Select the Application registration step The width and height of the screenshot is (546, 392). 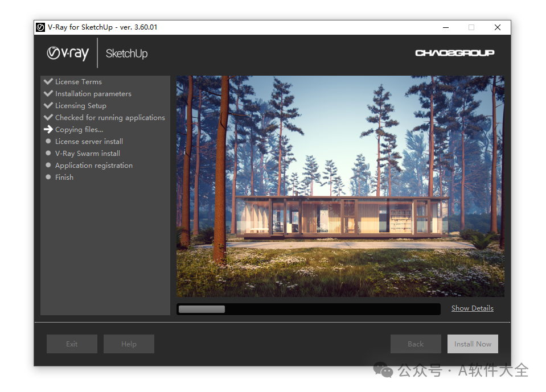(x=94, y=166)
